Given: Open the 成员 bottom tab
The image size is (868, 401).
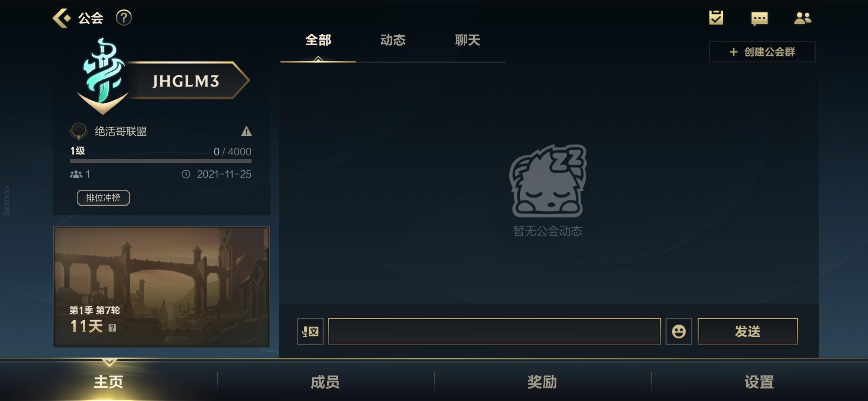Looking at the screenshot, I should pos(325,382).
